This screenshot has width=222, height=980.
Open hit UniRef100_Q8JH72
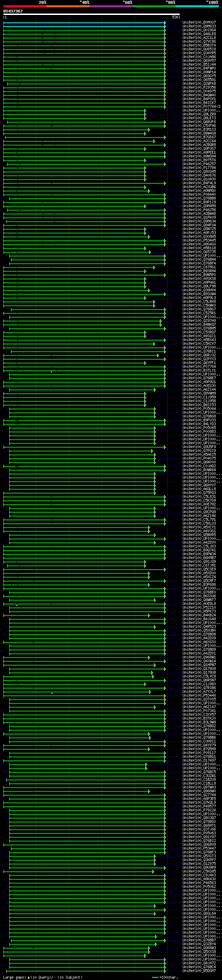tap(199, 963)
